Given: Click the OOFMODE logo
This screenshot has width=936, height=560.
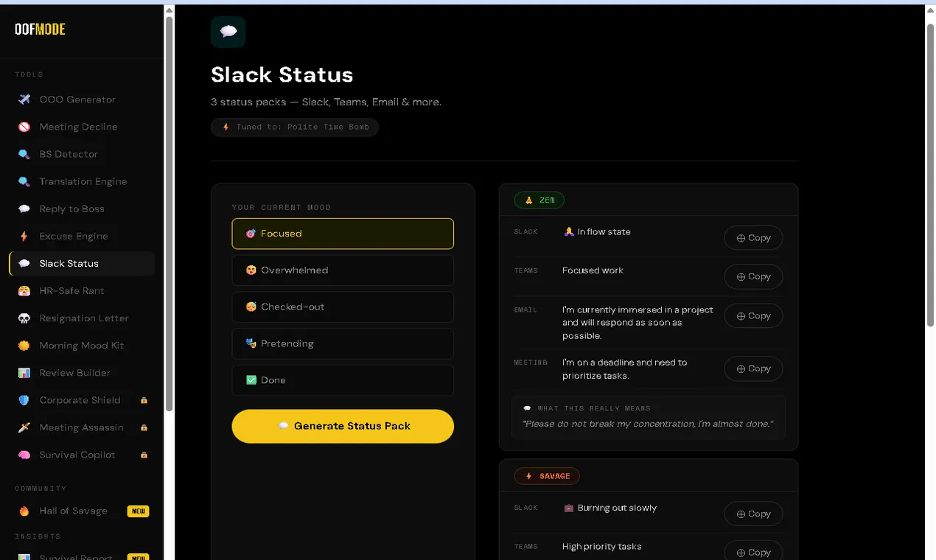Looking at the screenshot, I should 40,29.
